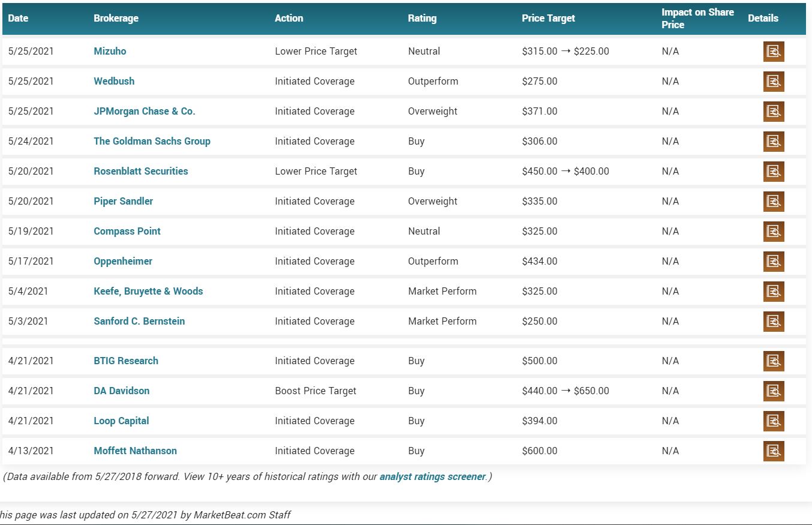Click details icon for BTIG Research

(774, 361)
